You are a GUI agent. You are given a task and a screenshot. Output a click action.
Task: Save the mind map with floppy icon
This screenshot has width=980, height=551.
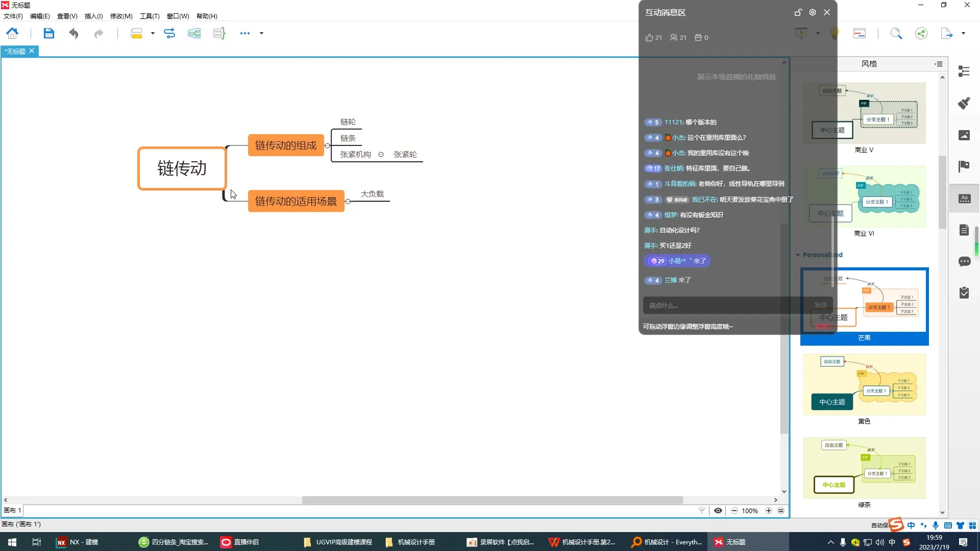click(x=48, y=34)
